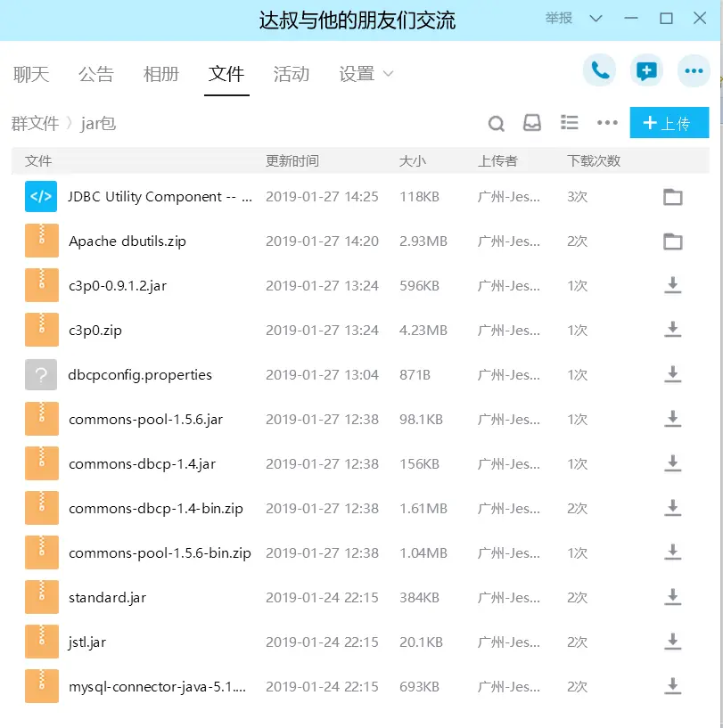
Task: Navigate back to 群文件 in the breadcrumb
Action: (x=37, y=123)
